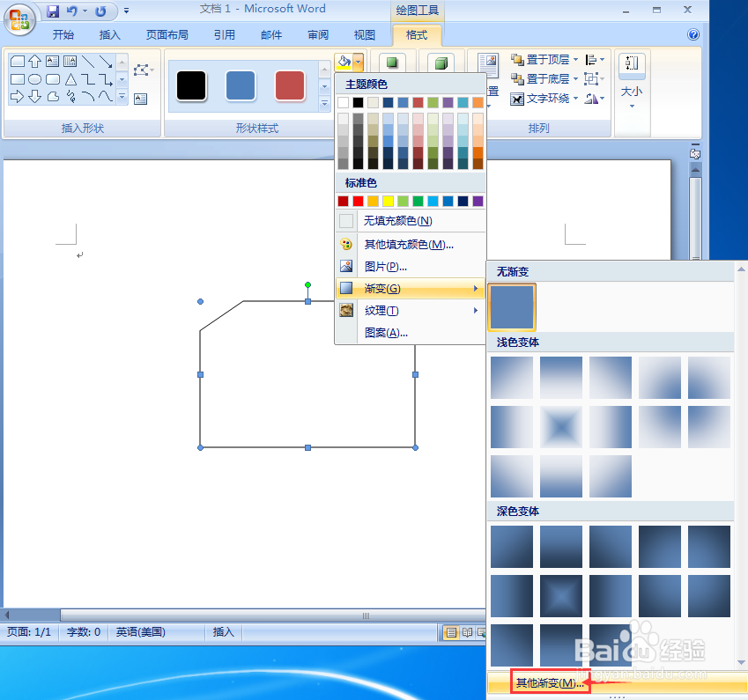The width and height of the screenshot is (748, 700).
Task: Click the position picture icon
Action: [488, 65]
